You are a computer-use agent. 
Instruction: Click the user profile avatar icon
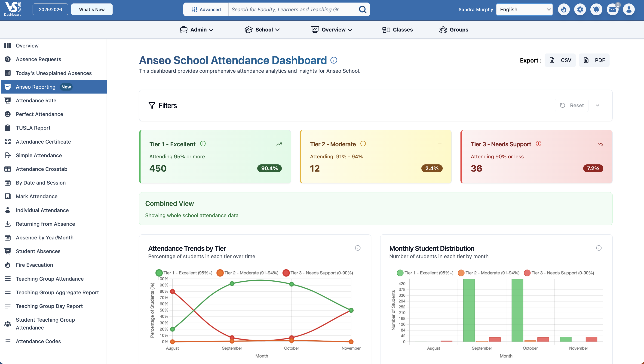coord(629,9)
